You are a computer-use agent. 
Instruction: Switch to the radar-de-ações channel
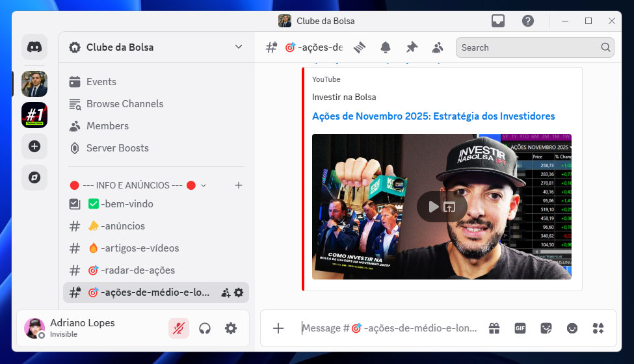click(x=157, y=270)
